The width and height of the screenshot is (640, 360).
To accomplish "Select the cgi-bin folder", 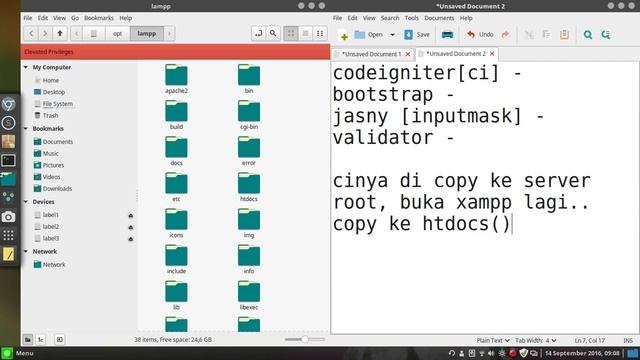I will click(x=249, y=115).
